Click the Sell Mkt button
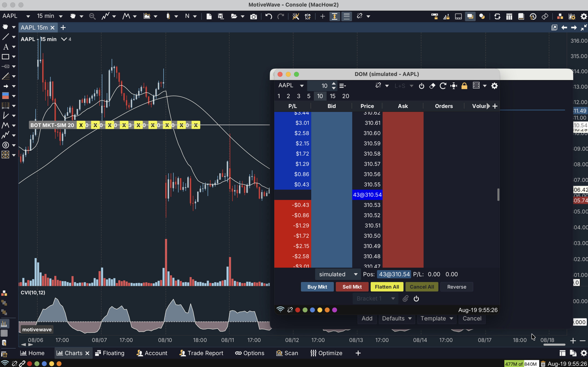The width and height of the screenshot is (588, 367). click(x=352, y=287)
